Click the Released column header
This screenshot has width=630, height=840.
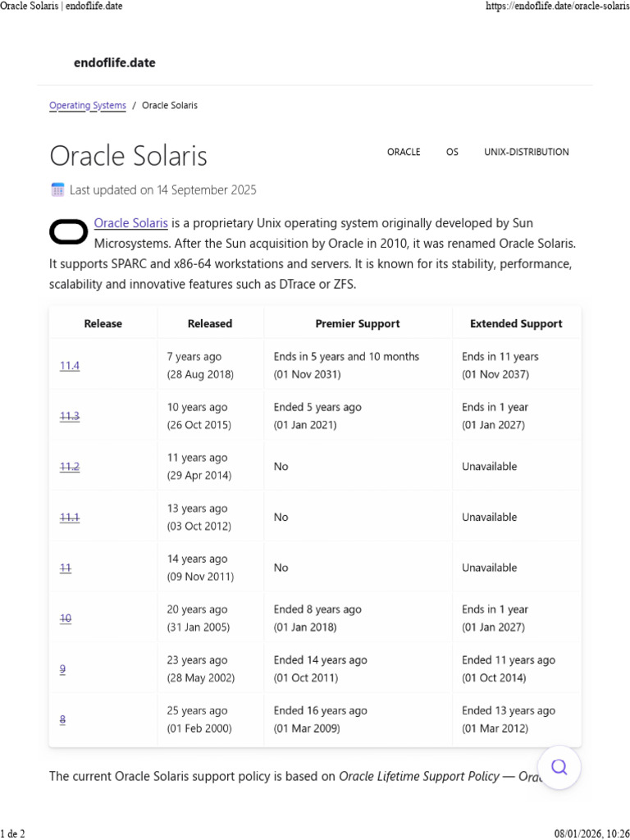tap(210, 323)
